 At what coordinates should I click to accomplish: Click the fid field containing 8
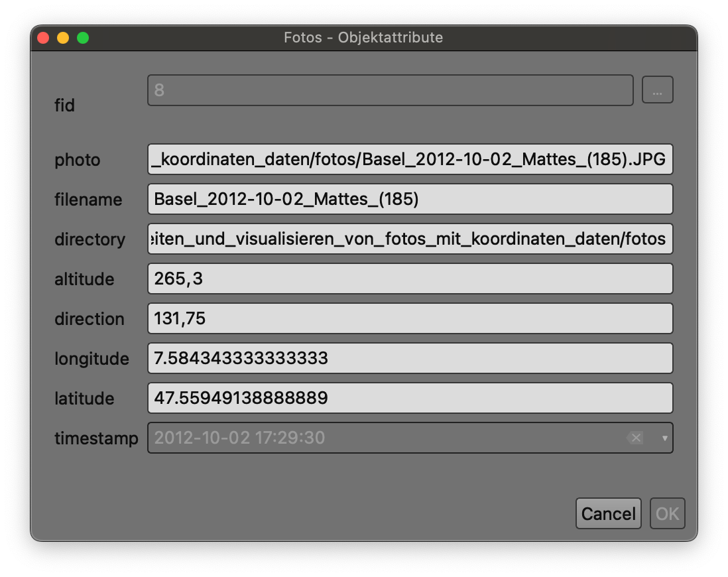(x=390, y=90)
